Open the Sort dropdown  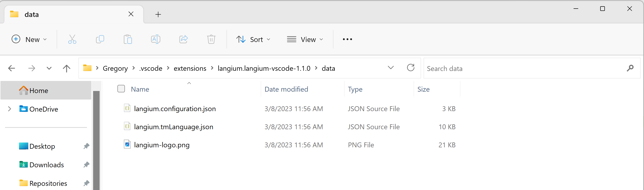pyautogui.click(x=253, y=39)
